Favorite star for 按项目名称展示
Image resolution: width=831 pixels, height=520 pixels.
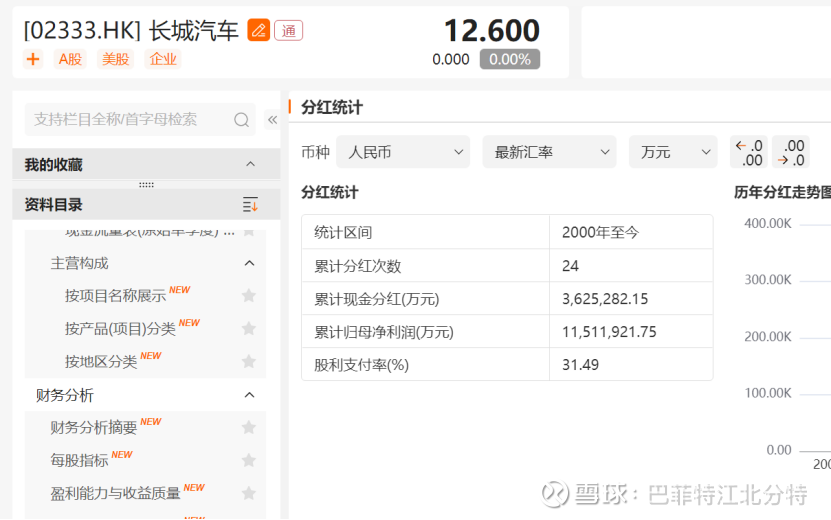point(249,295)
